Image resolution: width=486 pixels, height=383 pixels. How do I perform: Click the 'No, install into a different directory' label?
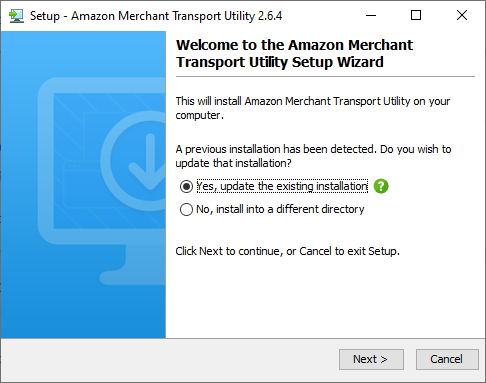(280, 209)
